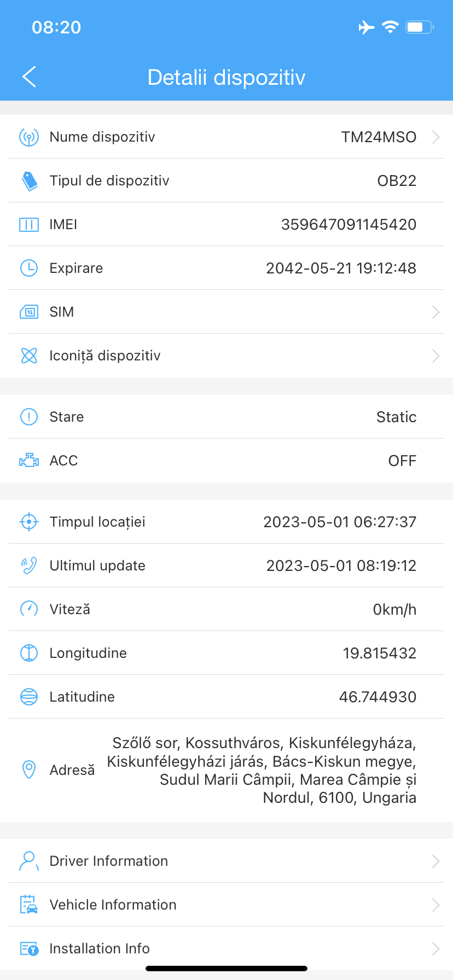Expand Iconiță dispozitiv chevron arrow
The width and height of the screenshot is (453, 980).
435,355
